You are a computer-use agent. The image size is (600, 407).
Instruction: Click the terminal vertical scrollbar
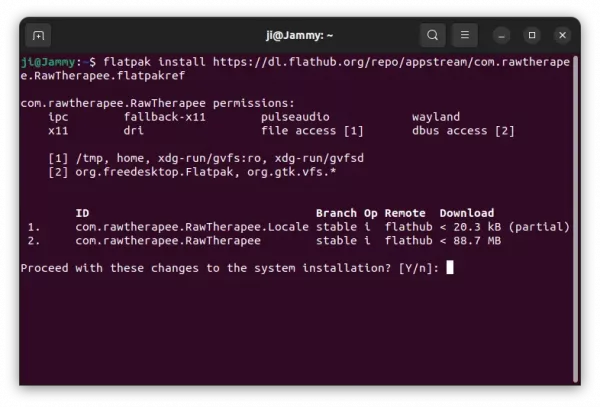[x=575, y=219]
